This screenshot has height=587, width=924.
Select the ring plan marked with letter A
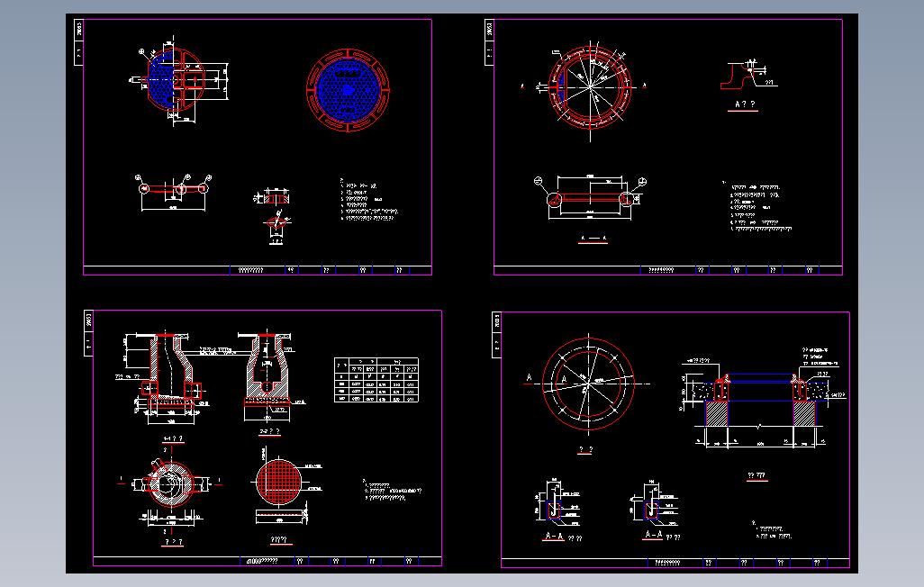point(587,384)
